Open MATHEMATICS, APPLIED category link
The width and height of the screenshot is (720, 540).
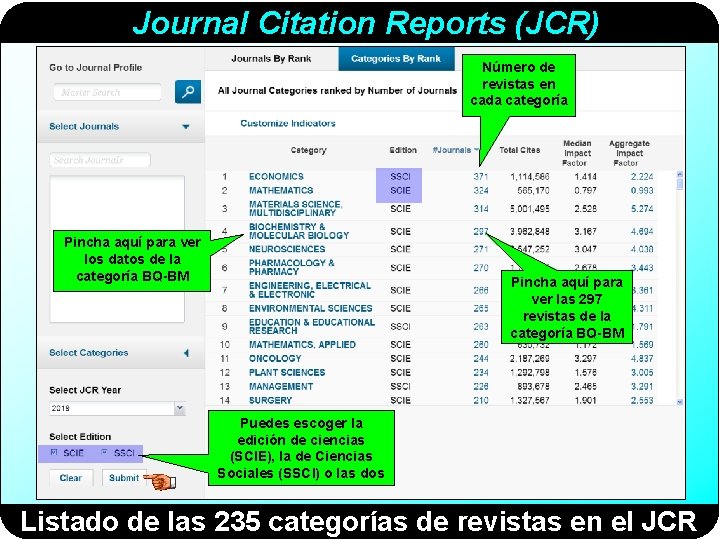coord(302,344)
